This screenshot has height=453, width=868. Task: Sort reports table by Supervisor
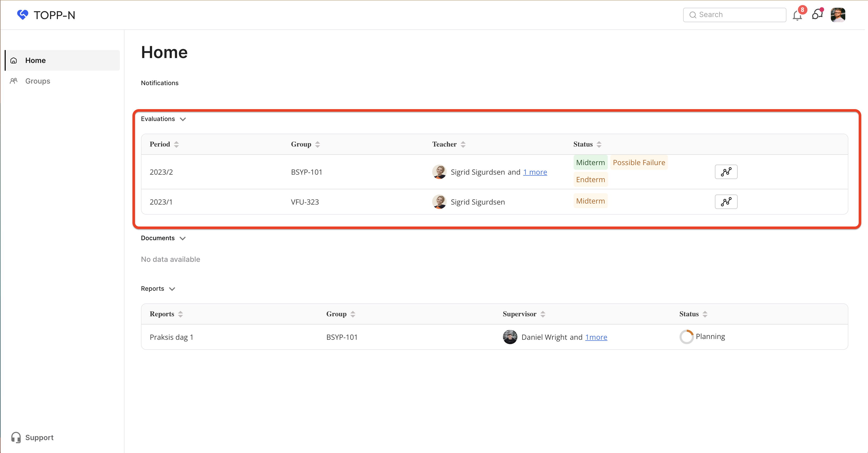[542, 314]
